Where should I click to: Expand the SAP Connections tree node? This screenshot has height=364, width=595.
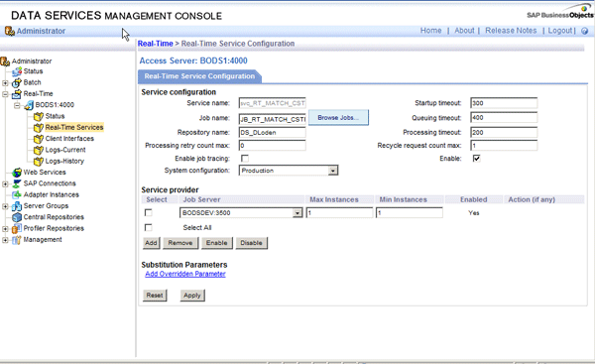5,184
